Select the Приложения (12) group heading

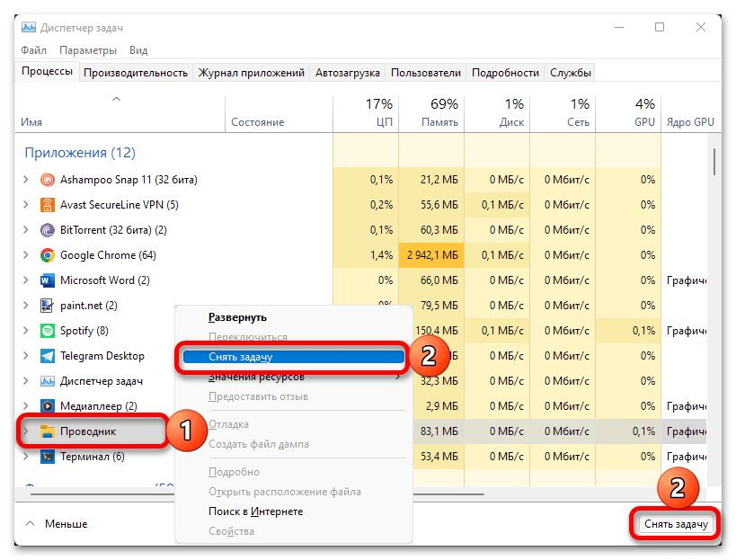pos(80,153)
